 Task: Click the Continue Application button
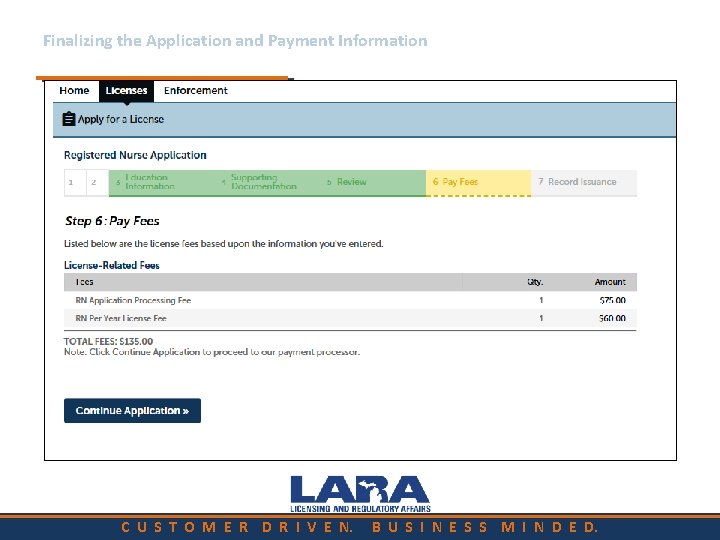(x=132, y=411)
